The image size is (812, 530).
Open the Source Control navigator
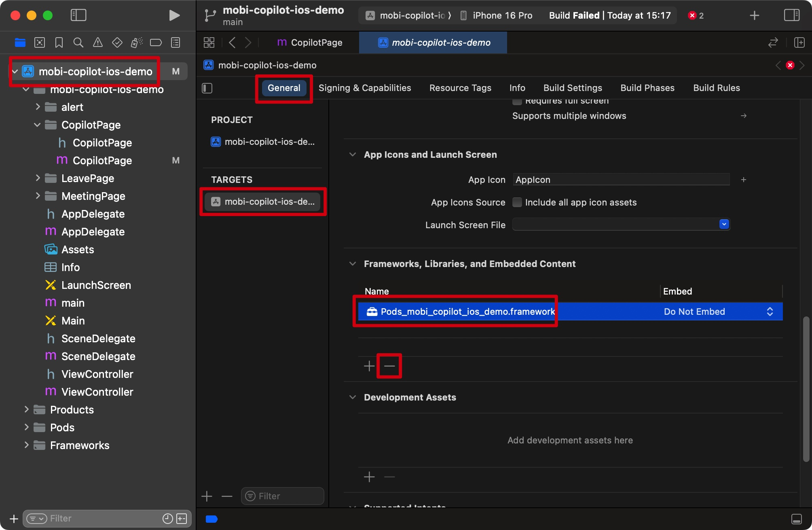40,42
